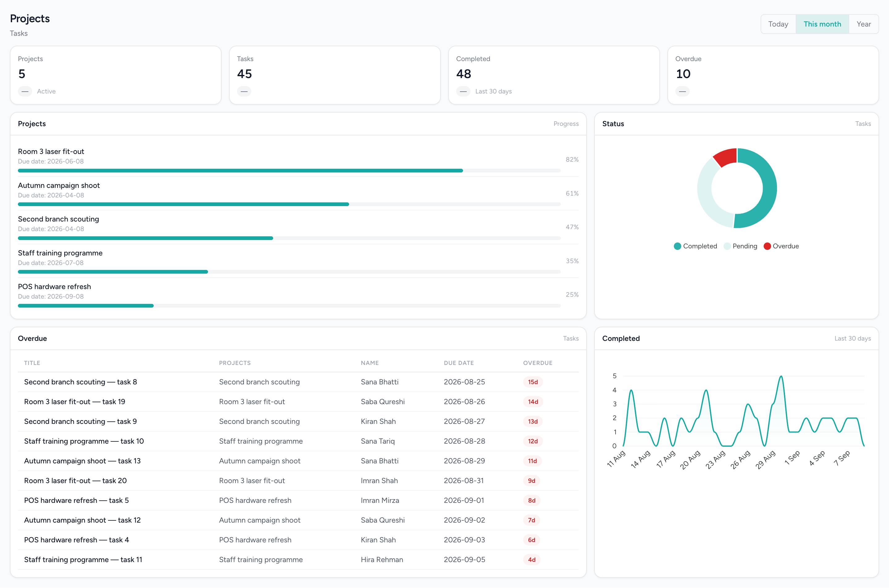Switch to the Year view

(863, 24)
